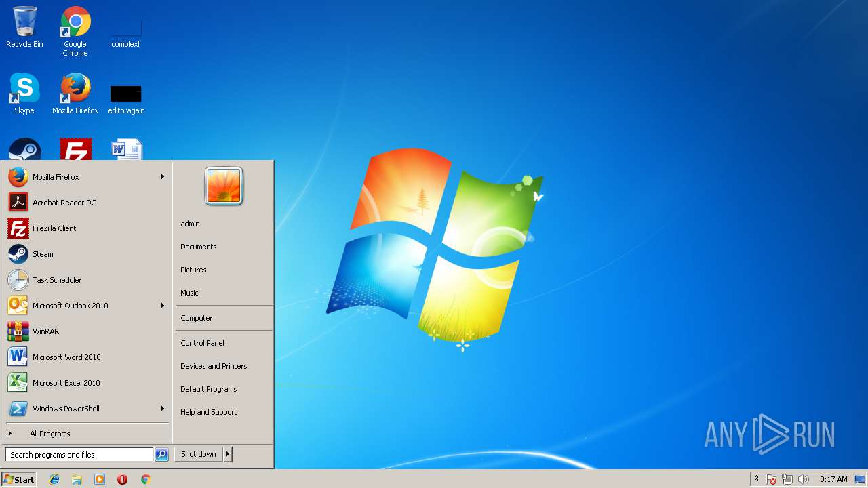The image size is (868, 488).
Task: Show hidden system tray icons
Action: click(757, 479)
